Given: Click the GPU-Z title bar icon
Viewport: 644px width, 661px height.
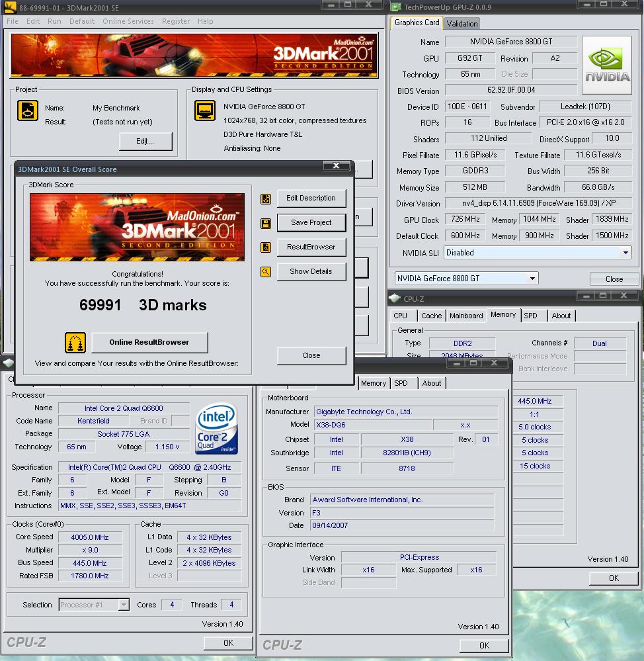Looking at the screenshot, I should coord(396,7).
